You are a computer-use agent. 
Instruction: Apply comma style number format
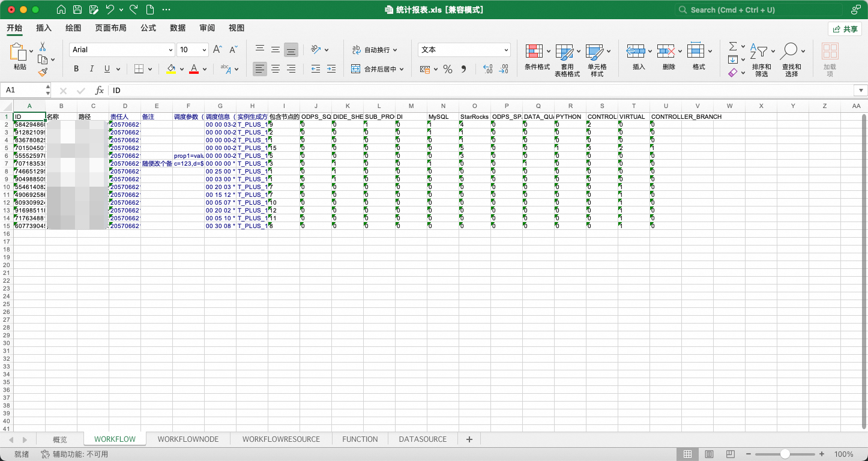pos(463,69)
